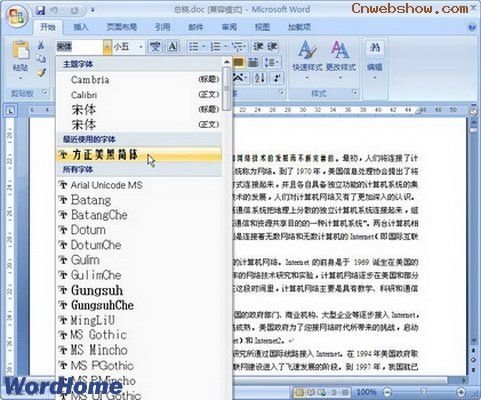The image size is (481, 400).
Task: Click the character border A icon
Action: (172, 47)
